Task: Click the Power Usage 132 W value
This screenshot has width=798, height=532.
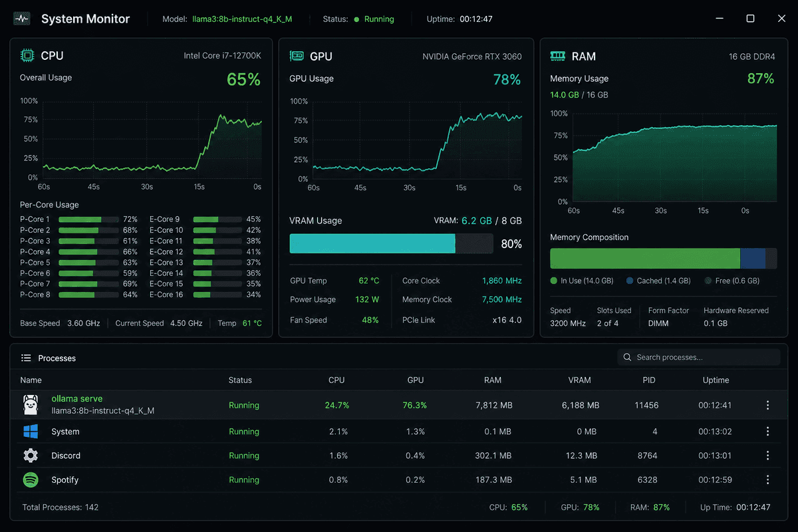Action: point(367,299)
